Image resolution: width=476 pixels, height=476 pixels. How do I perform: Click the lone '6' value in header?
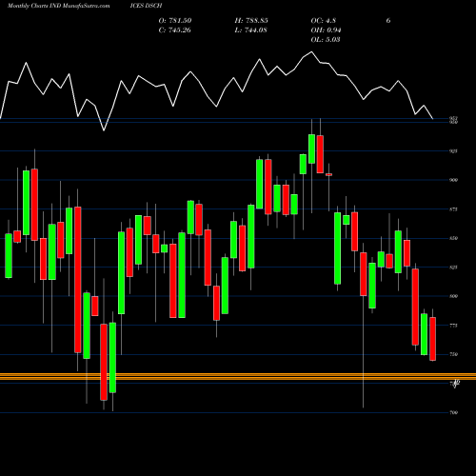(x=388, y=21)
